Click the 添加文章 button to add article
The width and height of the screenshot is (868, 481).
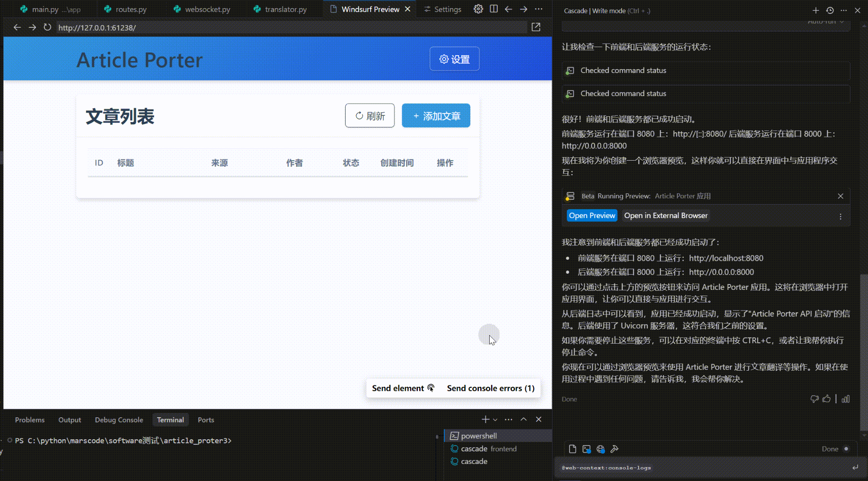[x=435, y=115]
